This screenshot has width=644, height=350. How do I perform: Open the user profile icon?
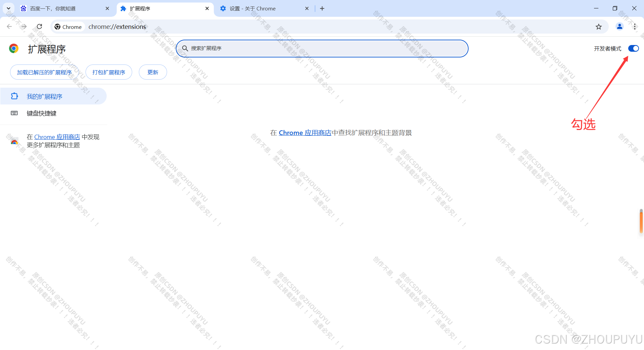pyautogui.click(x=620, y=27)
